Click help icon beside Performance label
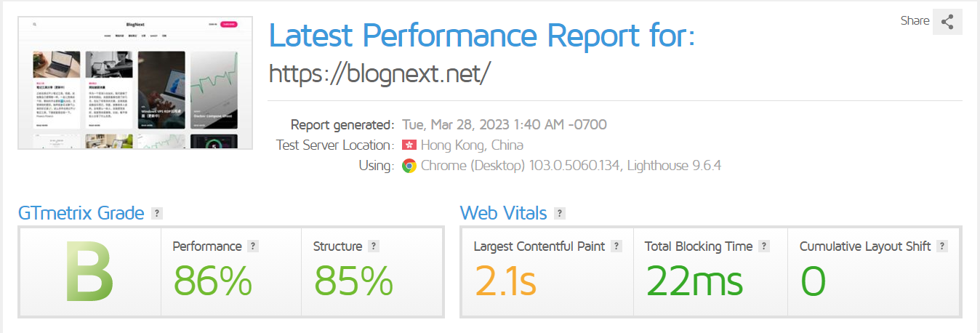This screenshot has height=333, width=980. click(253, 246)
